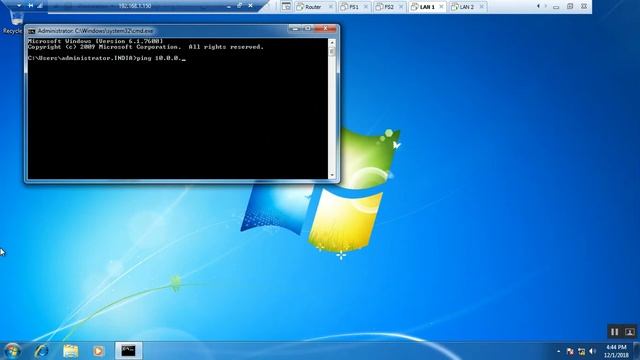Viewport: 640px width, 360px height.
Task: Launch Windows Media Player from the taskbar
Action: click(x=98, y=351)
